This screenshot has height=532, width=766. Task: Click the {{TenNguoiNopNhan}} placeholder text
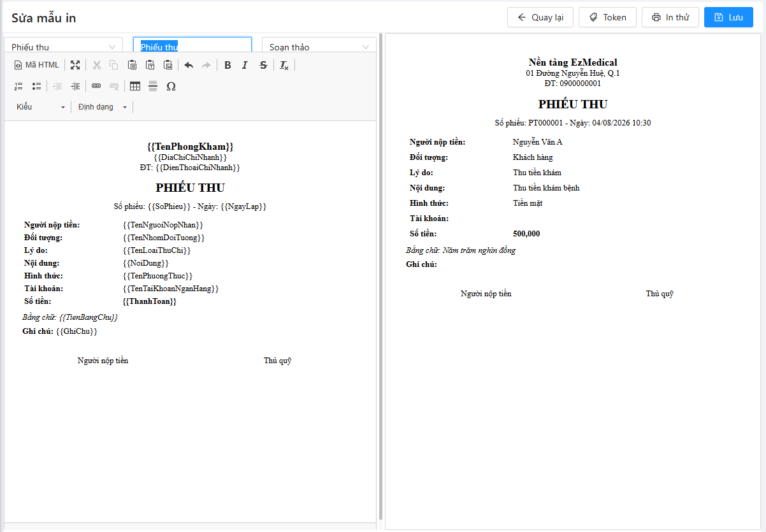pos(163,225)
